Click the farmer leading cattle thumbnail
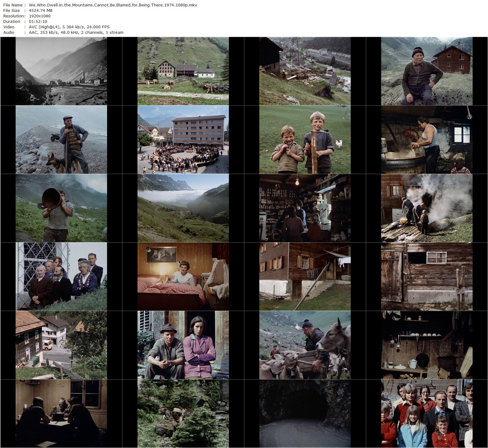 tap(305, 342)
